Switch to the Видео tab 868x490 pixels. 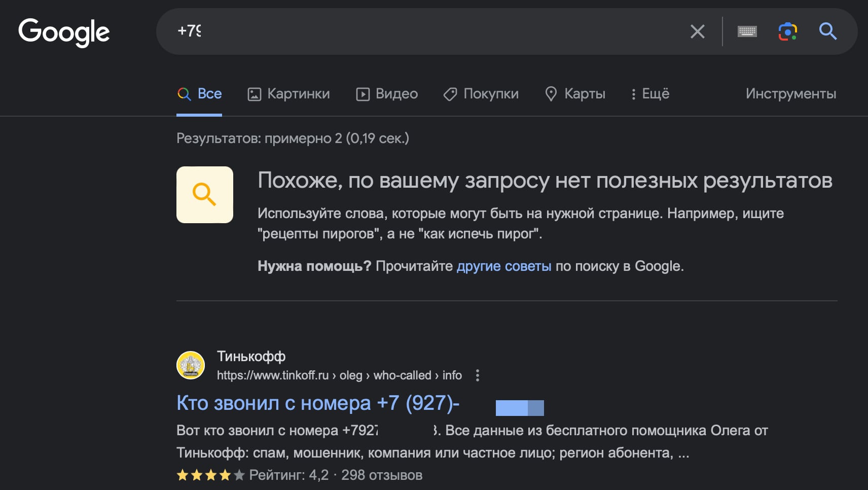pyautogui.click(x=387, y=94)
